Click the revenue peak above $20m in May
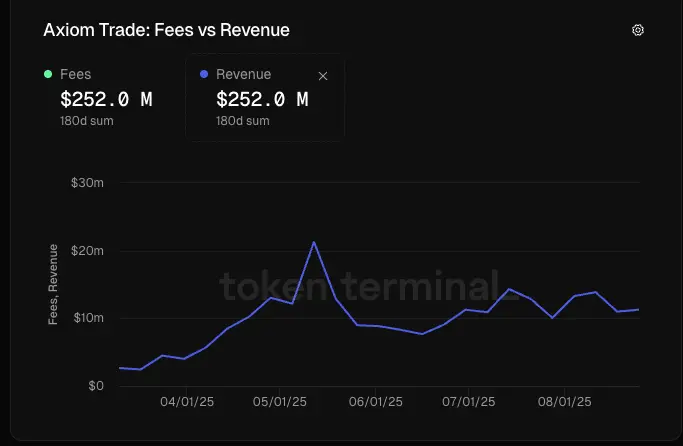The height and width of the screenshot is (446, 683). coord(314,242)
